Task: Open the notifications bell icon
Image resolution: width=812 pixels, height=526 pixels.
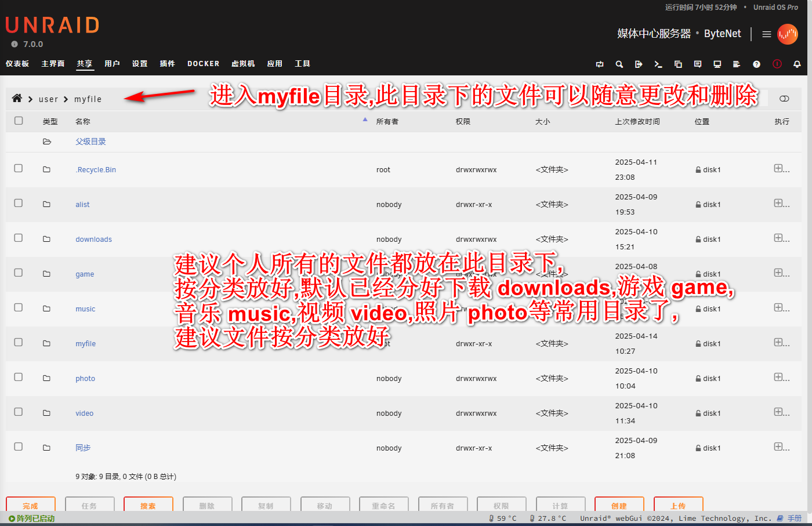Action: point(797,64)
